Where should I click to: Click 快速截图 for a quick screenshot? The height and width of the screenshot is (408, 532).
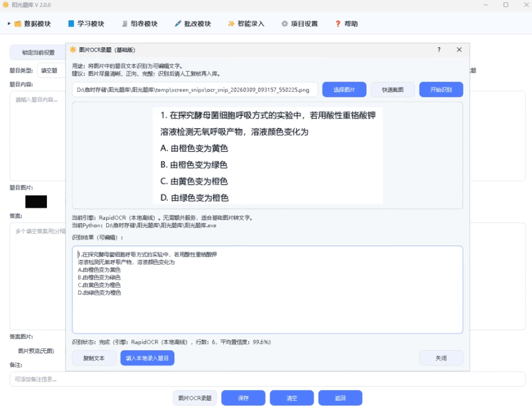[393, 89]
